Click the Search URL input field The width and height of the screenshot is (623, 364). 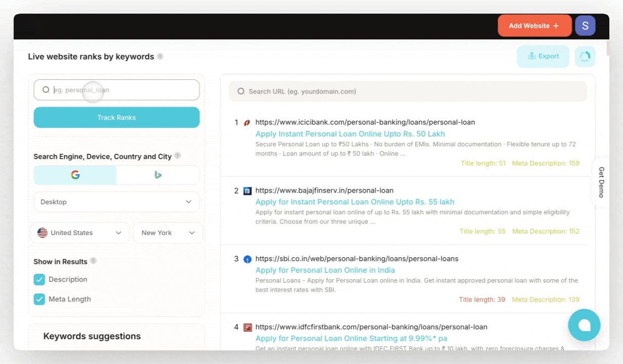point(408,92)
